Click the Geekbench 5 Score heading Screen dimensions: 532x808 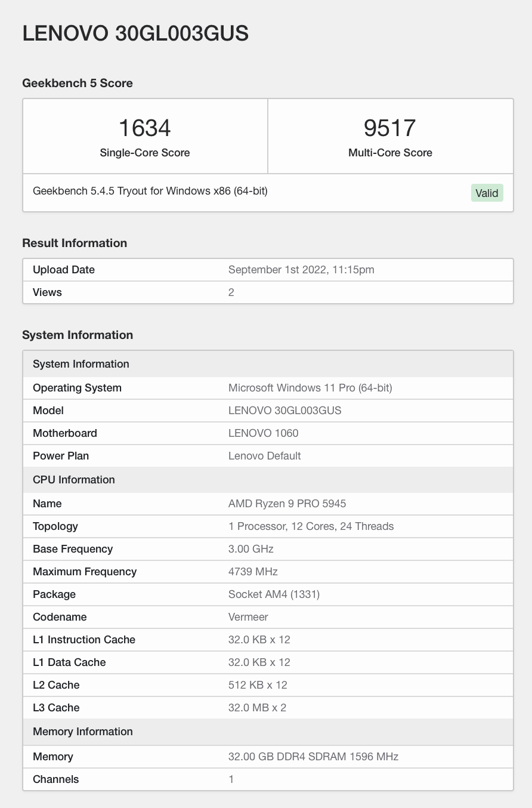(78, 83)
